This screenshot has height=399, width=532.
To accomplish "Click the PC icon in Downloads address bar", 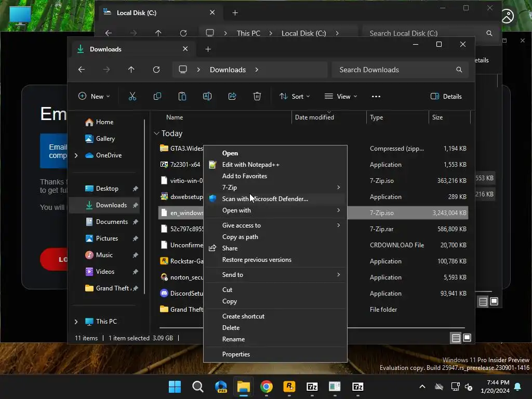I will (x=183, y=70).
